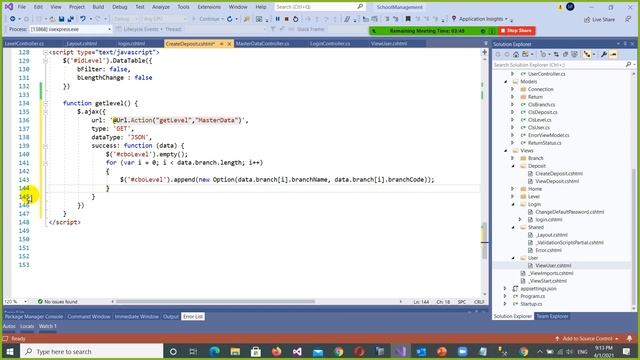Select the appsettings.json file node

tap(538, 289)
